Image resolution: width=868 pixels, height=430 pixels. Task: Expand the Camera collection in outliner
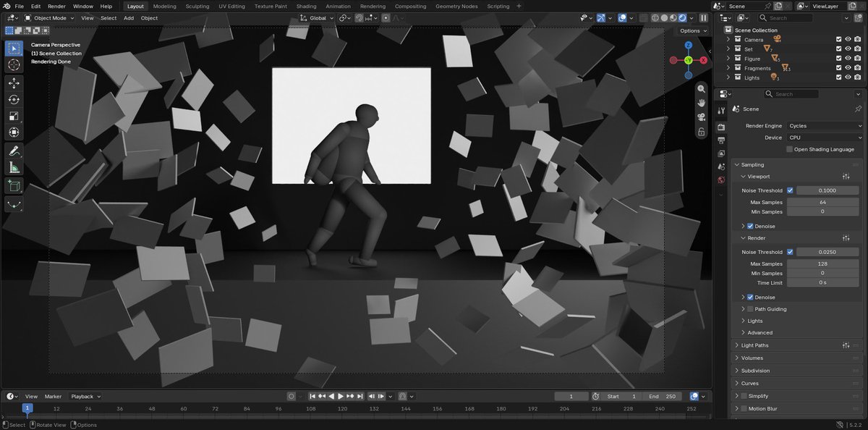point(728,40)
